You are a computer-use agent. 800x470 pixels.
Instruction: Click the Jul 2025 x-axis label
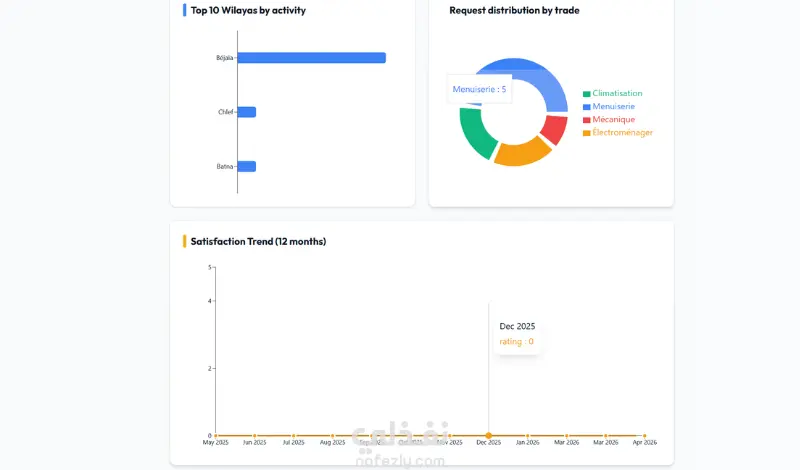coord(293,442)
